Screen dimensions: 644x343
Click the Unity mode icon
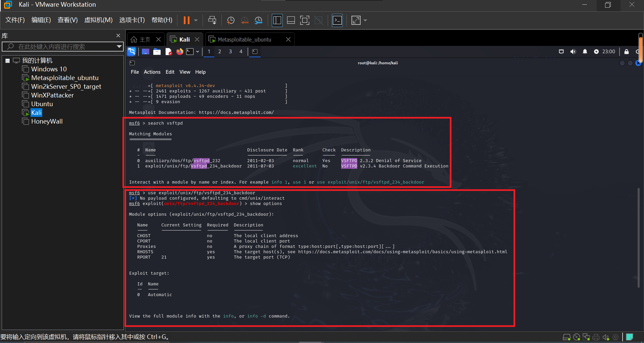pyautogui.click(x=319, y=20)
